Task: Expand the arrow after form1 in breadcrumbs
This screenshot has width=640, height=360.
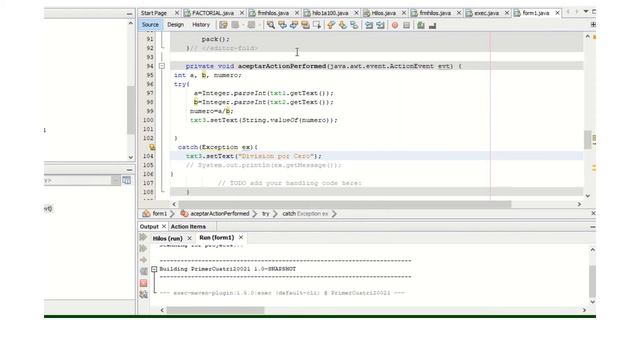Action: coord(172,213)
